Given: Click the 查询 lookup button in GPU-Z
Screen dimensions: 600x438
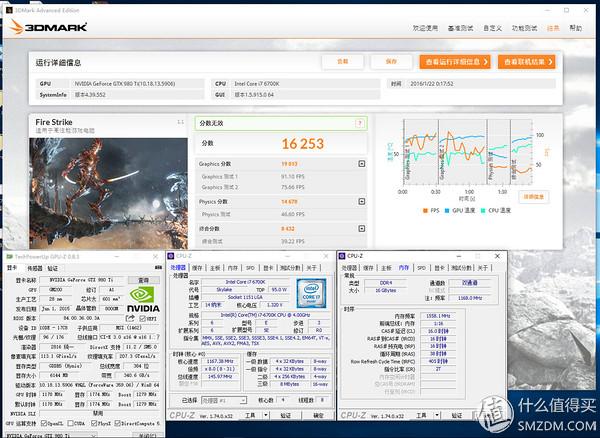Looking at the screenshot, I should (143, 280).
